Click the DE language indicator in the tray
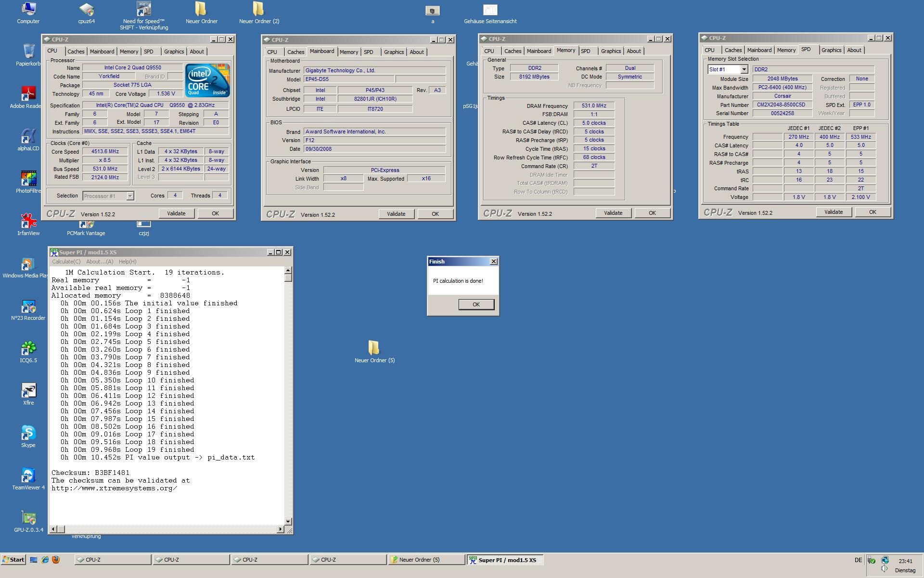 (858, 560)
